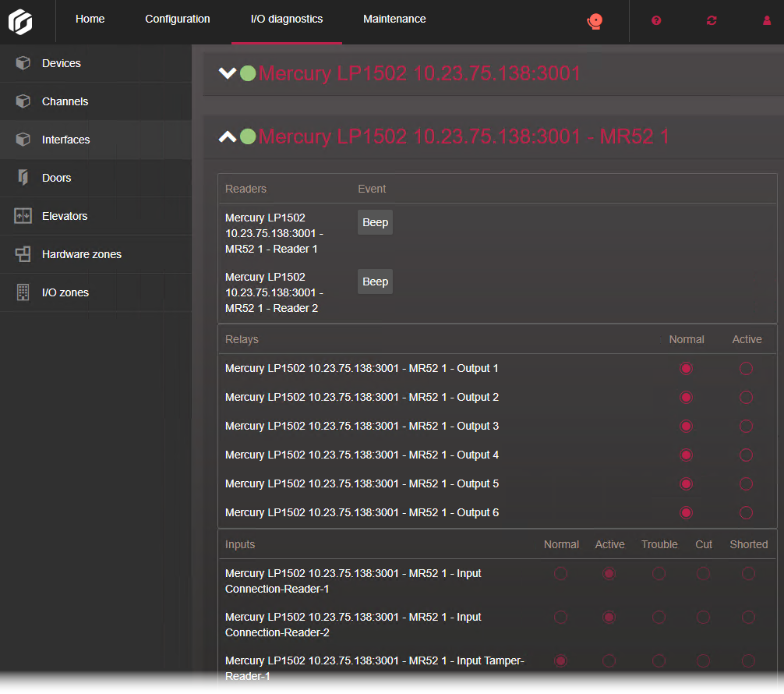
Task: Select Channels in the sidebar
Action: point(65,101)
